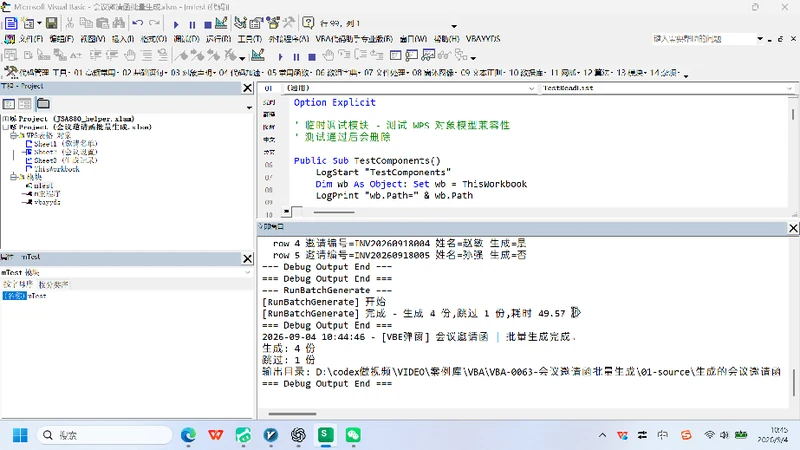Open the 文件(F) menu
Image resolution: width=800 pixels, height=450 pixels.
[31, 39]
